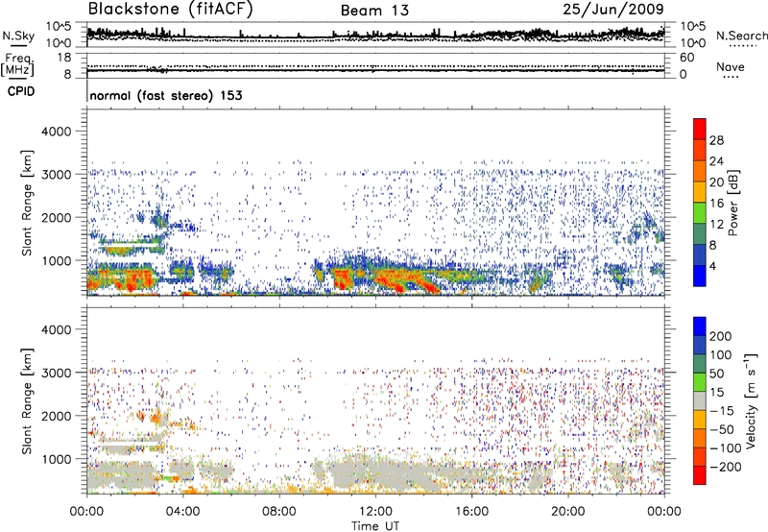The height and width of the screenshot is (532, 768).
Task: Click the "-15" label on the Velocity color bar
Action: (722, 411)
